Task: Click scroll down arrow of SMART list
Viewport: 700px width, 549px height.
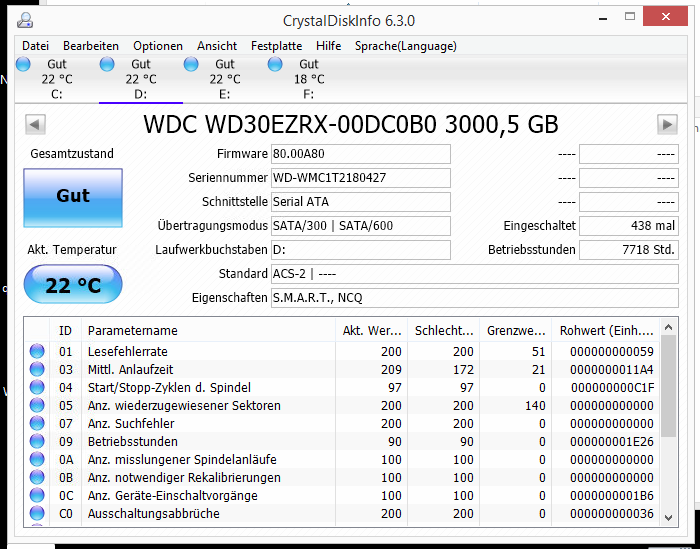Action: click(668, 517)
